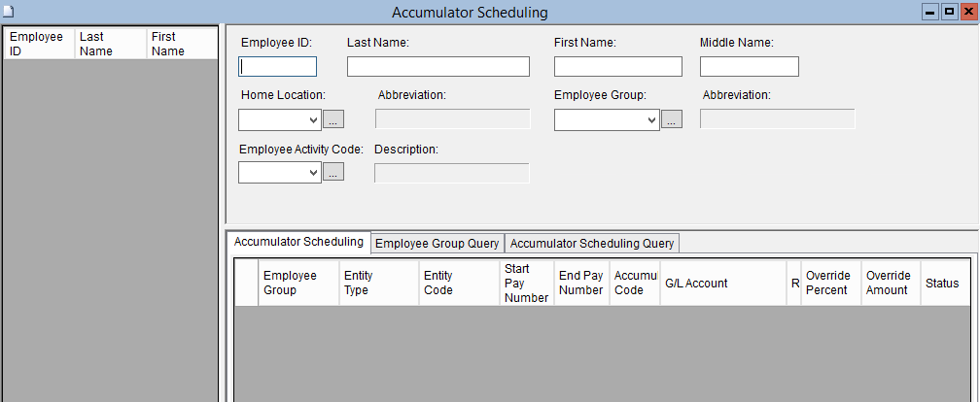Click the browse button beside Employee Activity Code
Viewport: 980px width, 402px height.
click(x=333, y=172)
